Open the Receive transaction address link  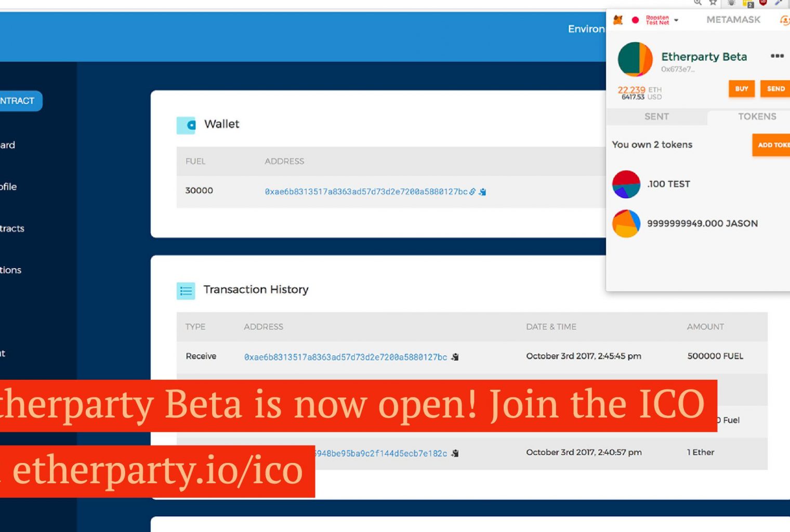(x=345, y=357)
